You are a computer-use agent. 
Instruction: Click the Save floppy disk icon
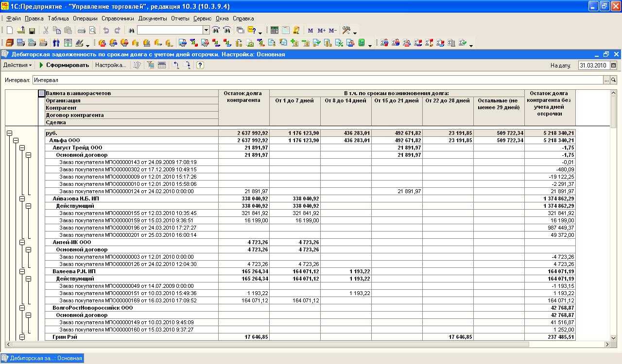pos(32,30)
